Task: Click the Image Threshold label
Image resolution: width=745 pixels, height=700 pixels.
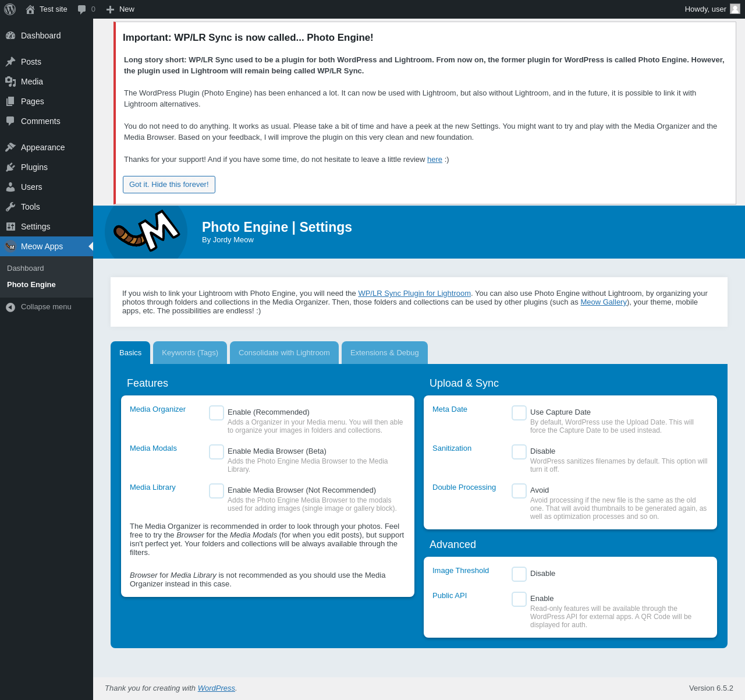Action: point(460,571)
